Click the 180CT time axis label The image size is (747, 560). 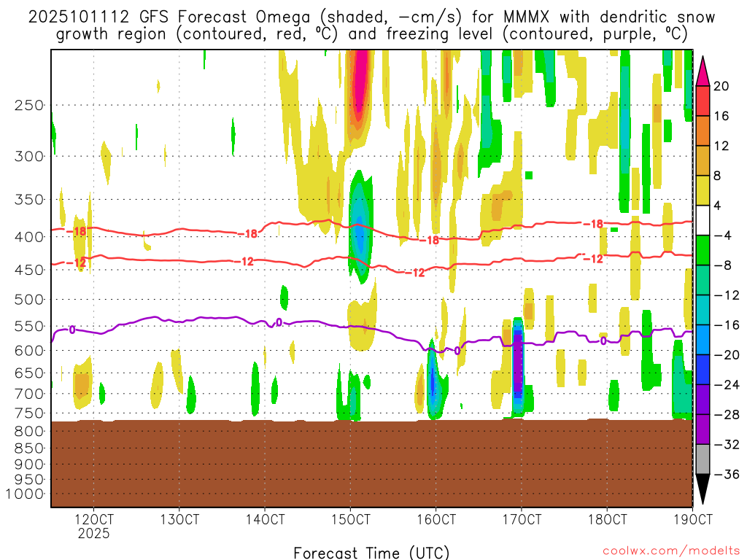tap(607, 519)
